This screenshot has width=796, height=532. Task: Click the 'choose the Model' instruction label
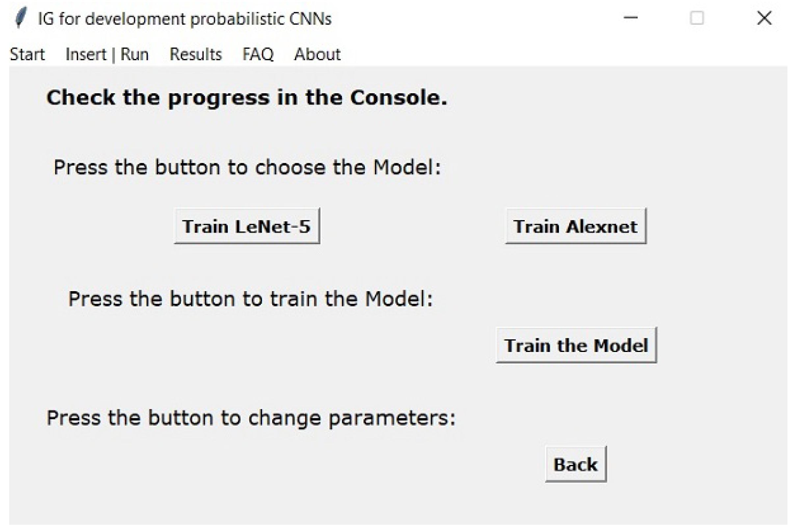[x=247, y=167]
